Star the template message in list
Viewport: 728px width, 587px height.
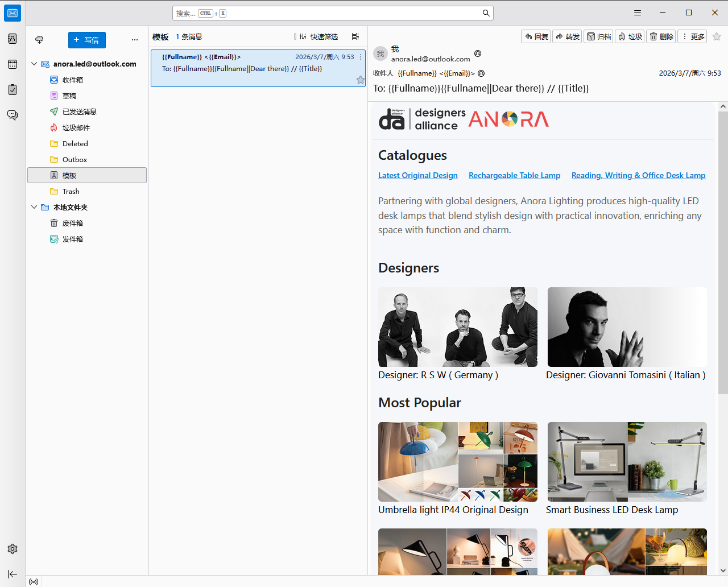tap(360, 80)
